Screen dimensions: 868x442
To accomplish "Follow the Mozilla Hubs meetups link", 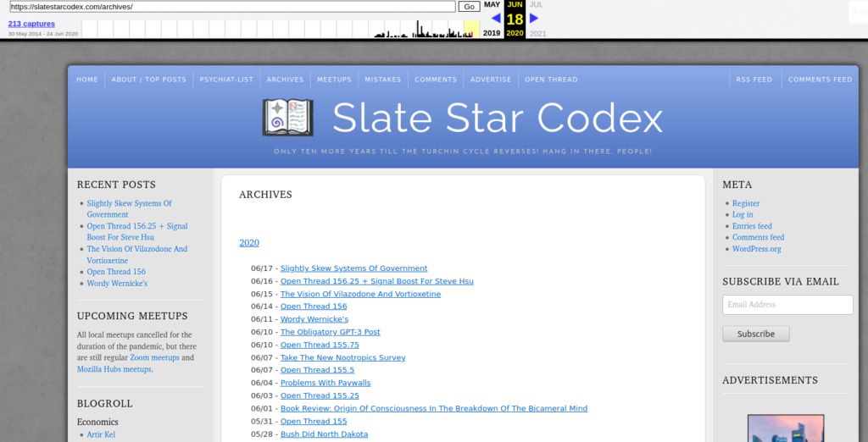I will (114, 369).
